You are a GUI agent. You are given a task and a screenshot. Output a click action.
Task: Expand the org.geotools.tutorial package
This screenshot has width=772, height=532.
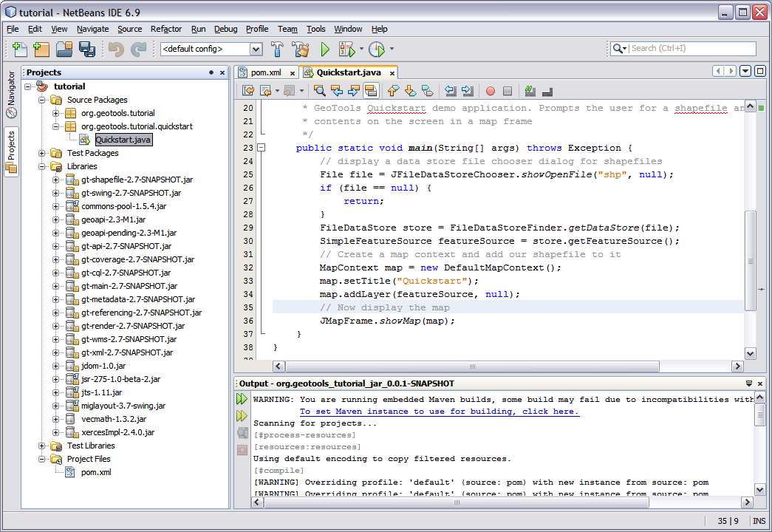point(55,113)
